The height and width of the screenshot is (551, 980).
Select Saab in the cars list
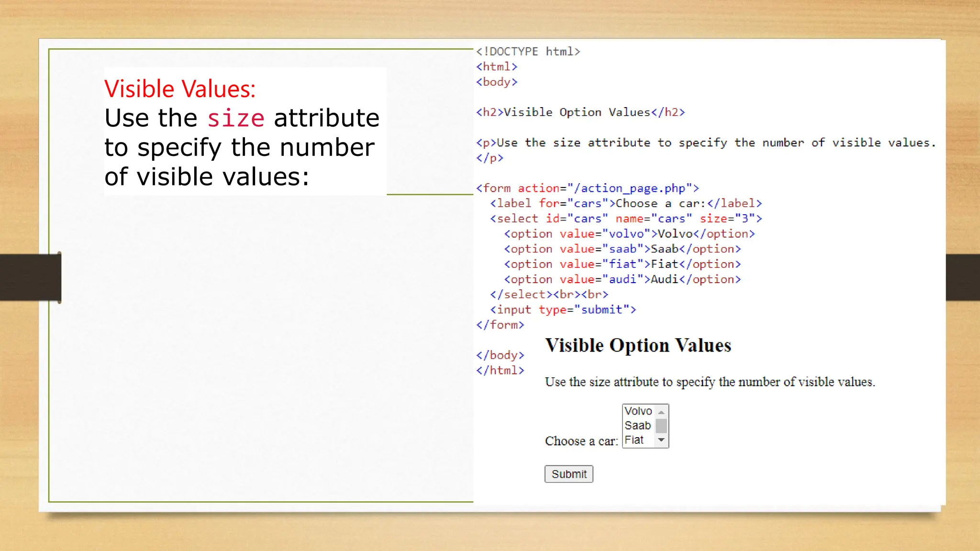click(638, 426)
